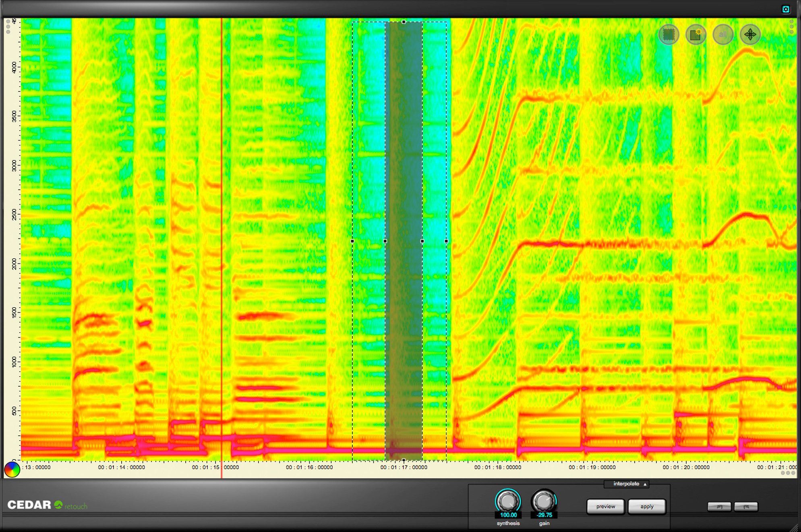Click the synthesis value field showing 100.00
The width and height of the screenshot is (801, 532).
[508, 515]
